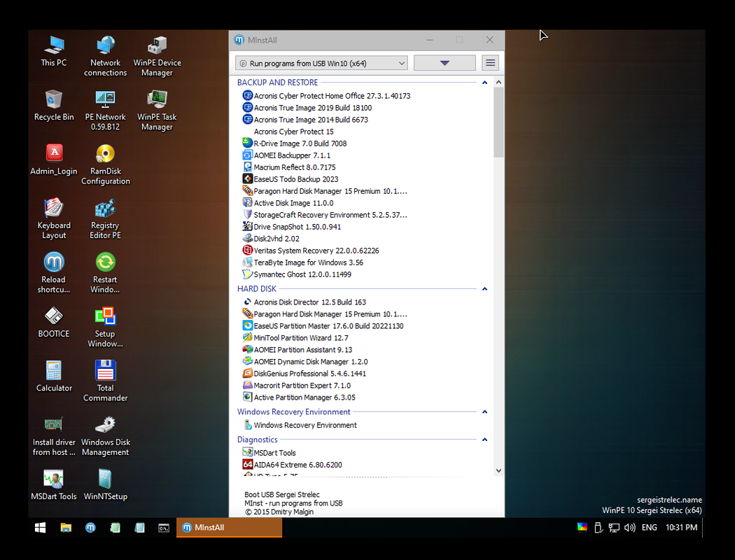
Task: Open the This PC desktop icon
Action: 54,51
